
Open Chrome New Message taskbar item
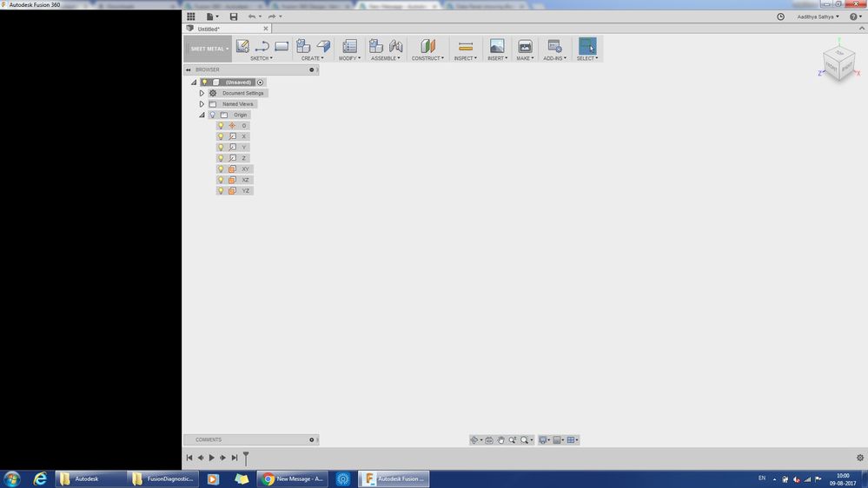(x=293, y=478)
